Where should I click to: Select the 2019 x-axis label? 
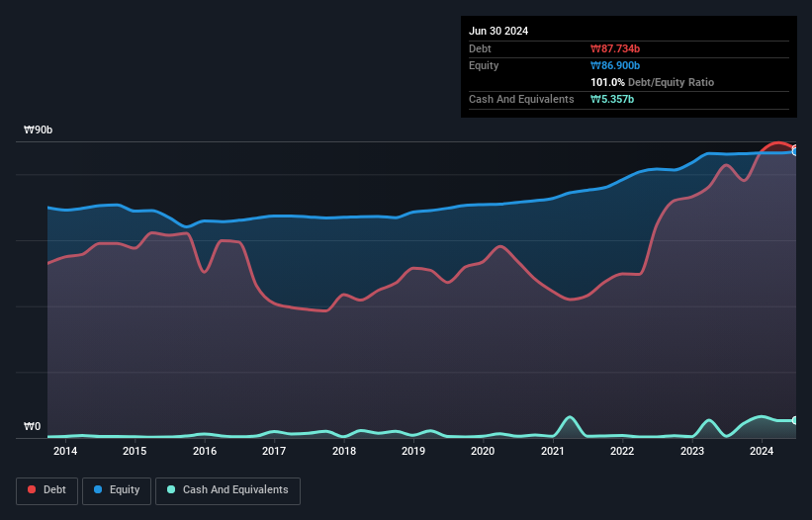[413, 451]
